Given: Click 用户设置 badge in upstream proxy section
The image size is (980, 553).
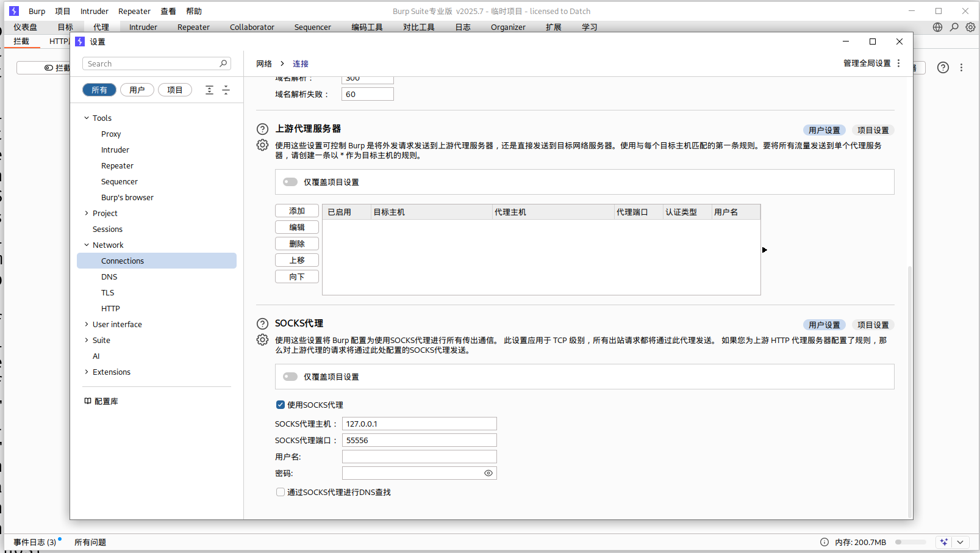Looking at the screenshot, I should point(824,130).
